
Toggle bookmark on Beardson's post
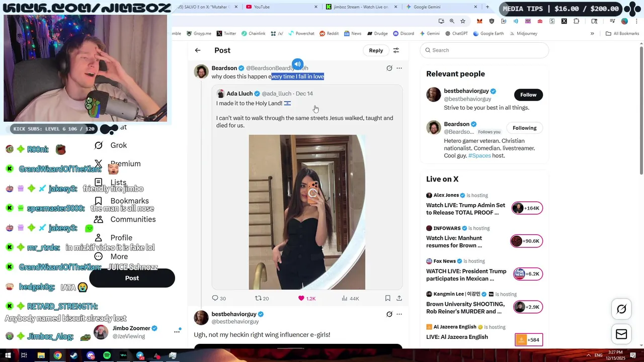[x=387, y=298]
